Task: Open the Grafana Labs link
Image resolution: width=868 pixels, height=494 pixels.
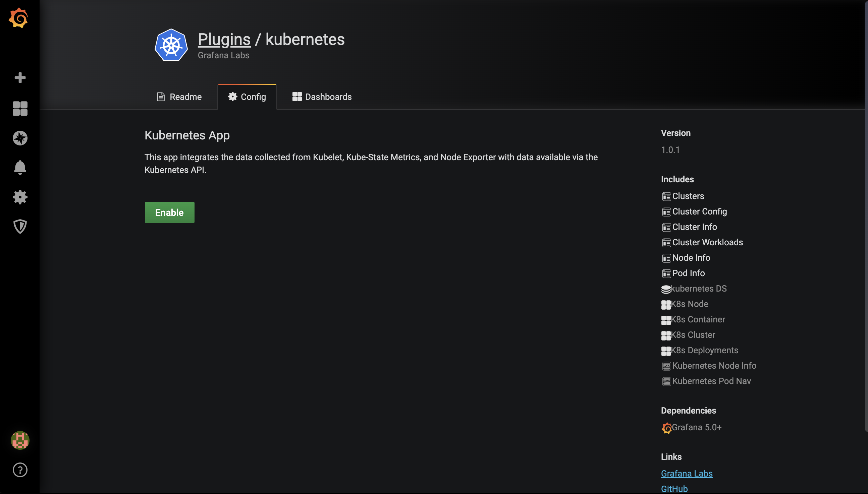Action: (687, 473)
